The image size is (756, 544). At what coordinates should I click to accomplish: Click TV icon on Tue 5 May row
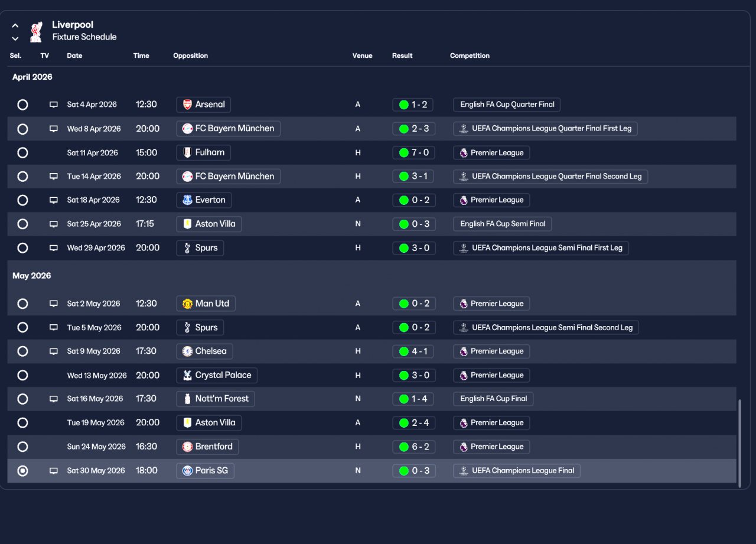54,327
